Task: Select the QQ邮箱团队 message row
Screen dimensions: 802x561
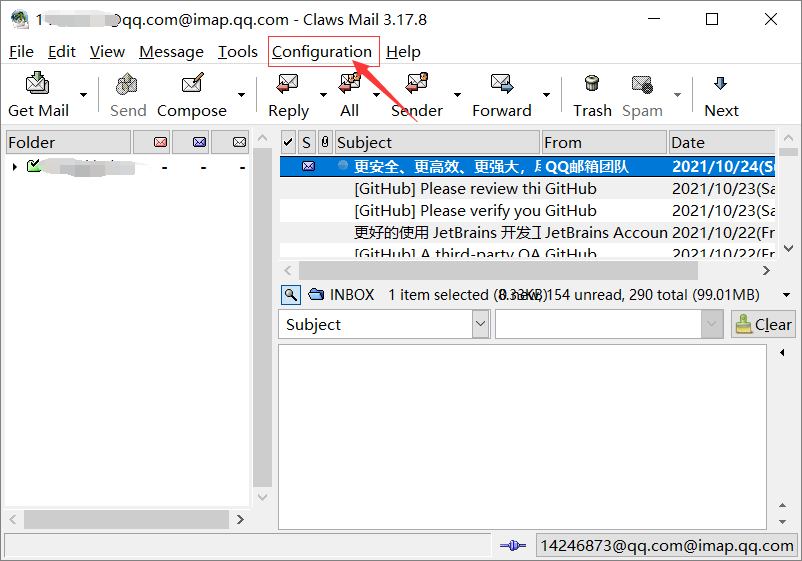Action: click(x=527, y=167)
